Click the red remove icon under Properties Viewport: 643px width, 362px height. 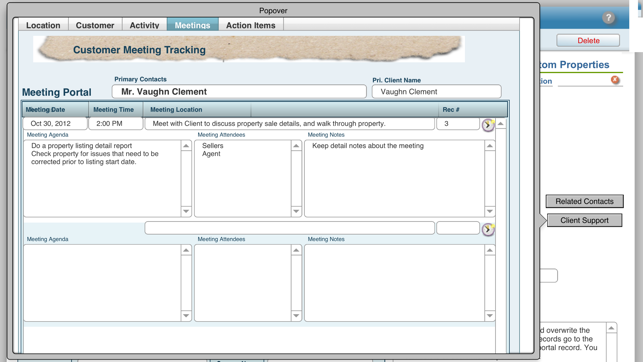pyautogui.click(x=615, y=80)
